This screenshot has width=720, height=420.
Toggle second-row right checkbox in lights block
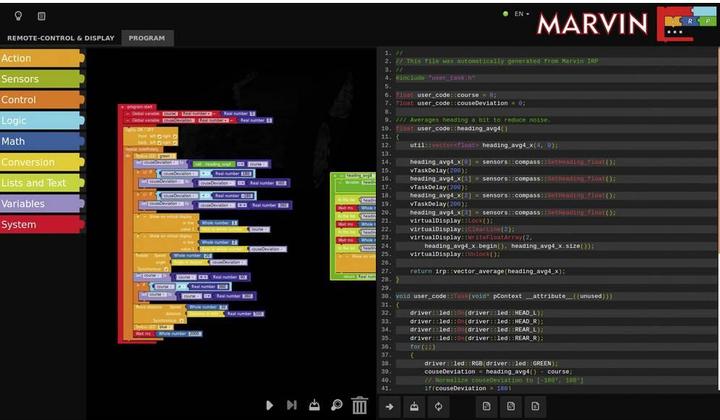[x=174, y=143]
